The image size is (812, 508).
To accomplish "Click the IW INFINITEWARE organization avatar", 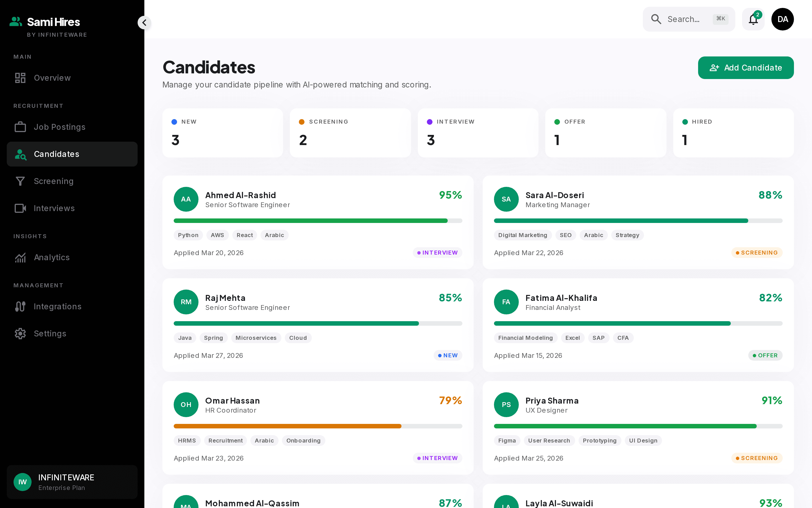I will coord(23,482).
